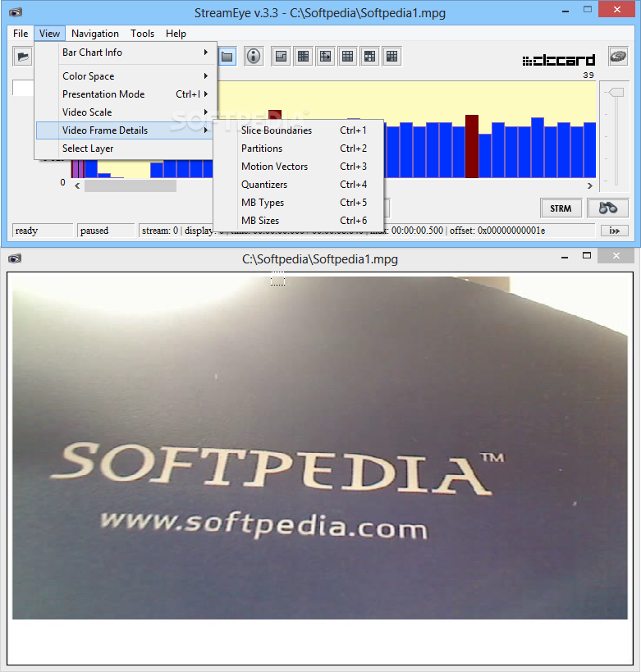
Task: Open the Navigation menu
Action: tap(95, 34)
